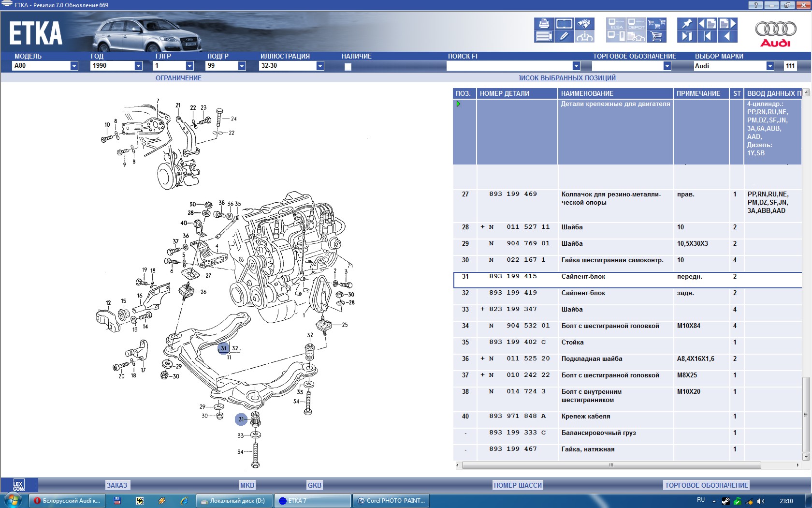812x508 pixels.
Task: Click the multiple shopping carts icon
Action: [x=656, y=24]
